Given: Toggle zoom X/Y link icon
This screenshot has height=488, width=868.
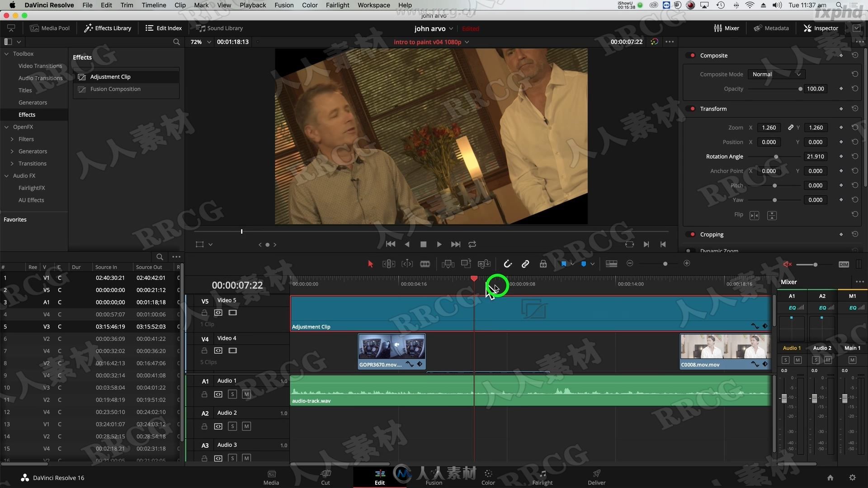Looking at the screenshot, I should pyautogui.click(x=790, y=127).
